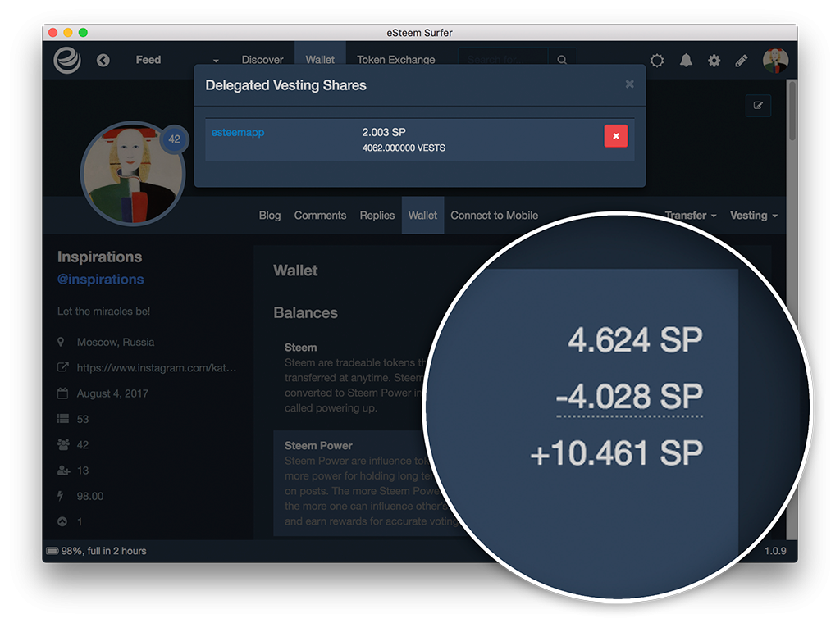Screen dimensions: 840x623
Task: Click the Steem Power balance title
Action: (318, 445)
